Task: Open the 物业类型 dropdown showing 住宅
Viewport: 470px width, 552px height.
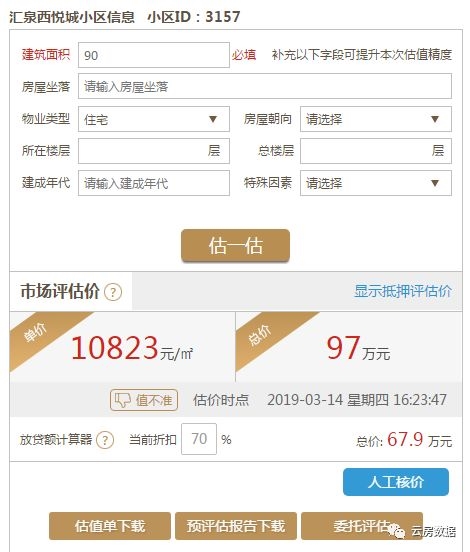Action: click(x=154, y=119)
